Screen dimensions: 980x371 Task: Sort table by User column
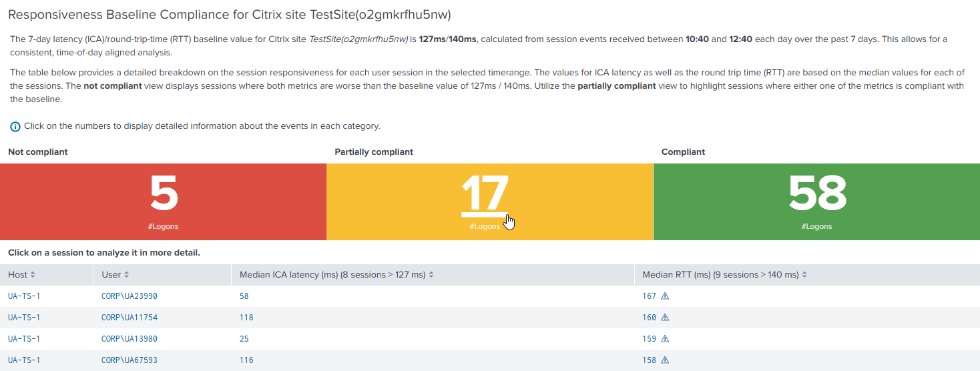click(x=115, y=275)
